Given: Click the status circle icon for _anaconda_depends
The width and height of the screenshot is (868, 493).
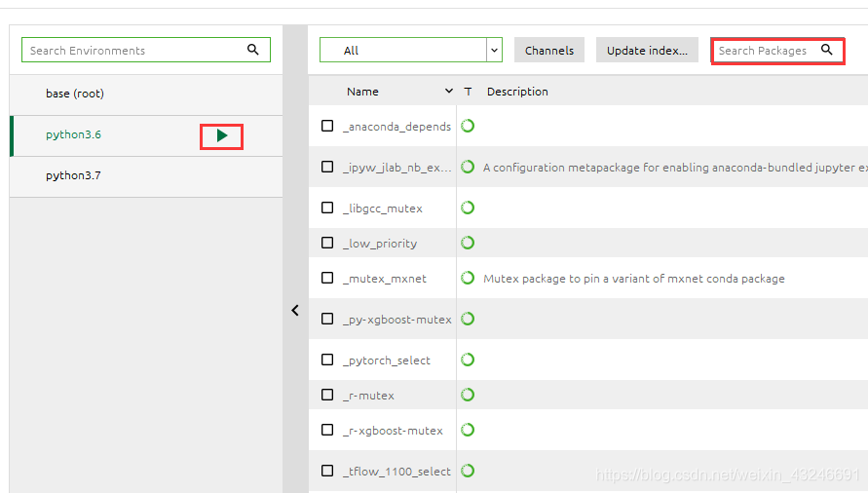Looking at the screenshot, I should 468,126.
